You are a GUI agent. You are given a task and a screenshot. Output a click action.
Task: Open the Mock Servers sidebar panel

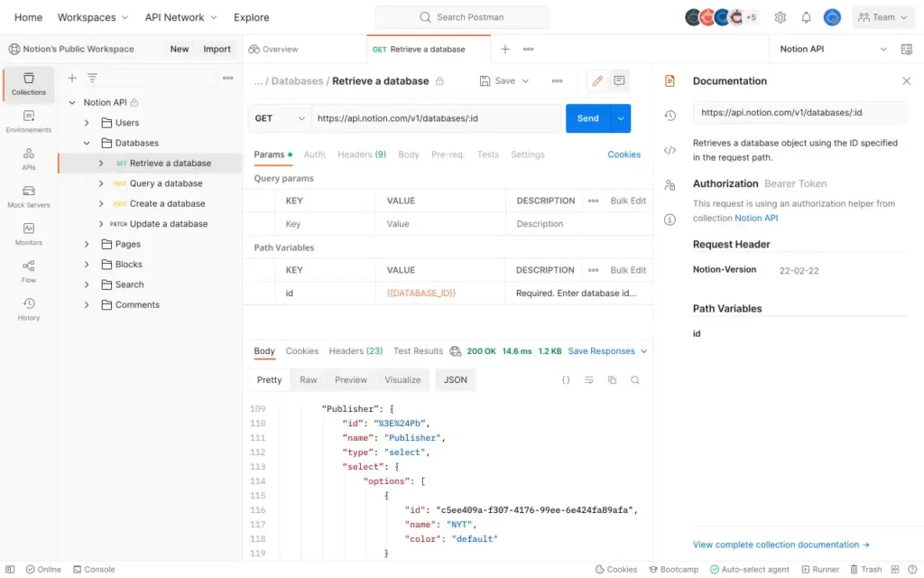[28, 196]
